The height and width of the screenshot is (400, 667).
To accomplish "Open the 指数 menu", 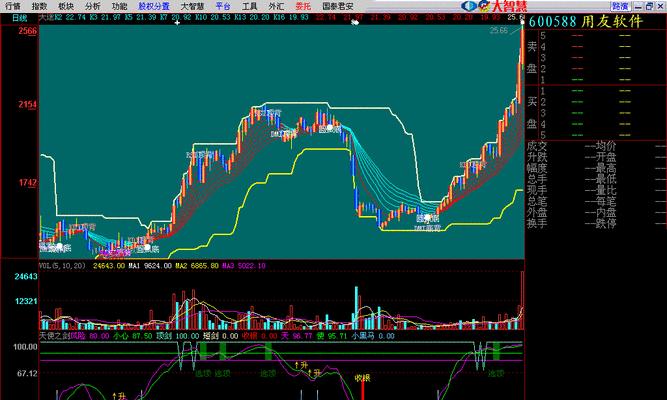I will click(x=40, y=6).
